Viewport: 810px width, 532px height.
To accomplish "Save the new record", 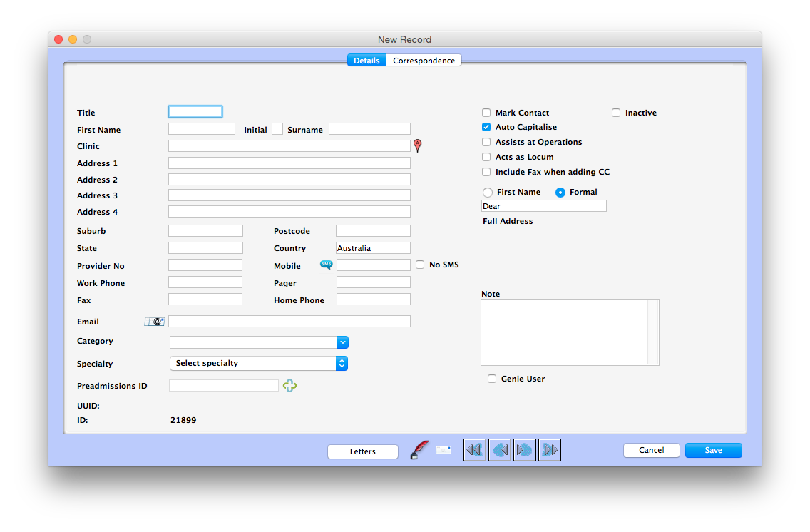I will [x=713, y=450].
